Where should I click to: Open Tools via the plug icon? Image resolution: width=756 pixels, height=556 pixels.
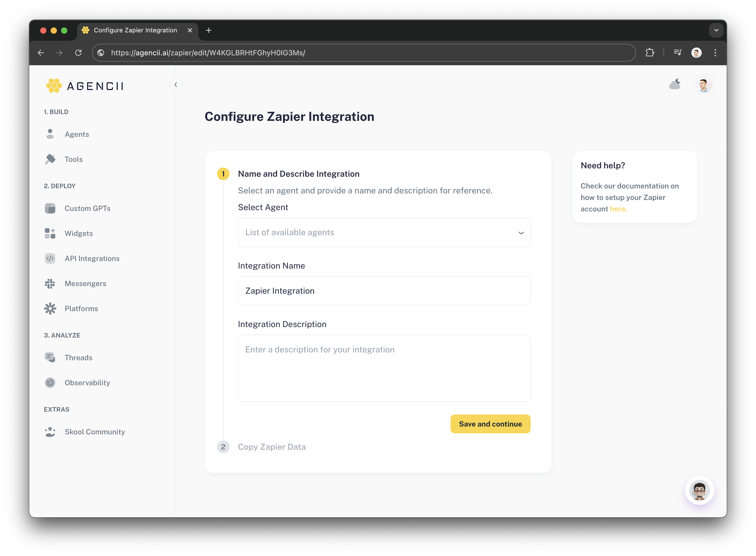tap(50, 159)
